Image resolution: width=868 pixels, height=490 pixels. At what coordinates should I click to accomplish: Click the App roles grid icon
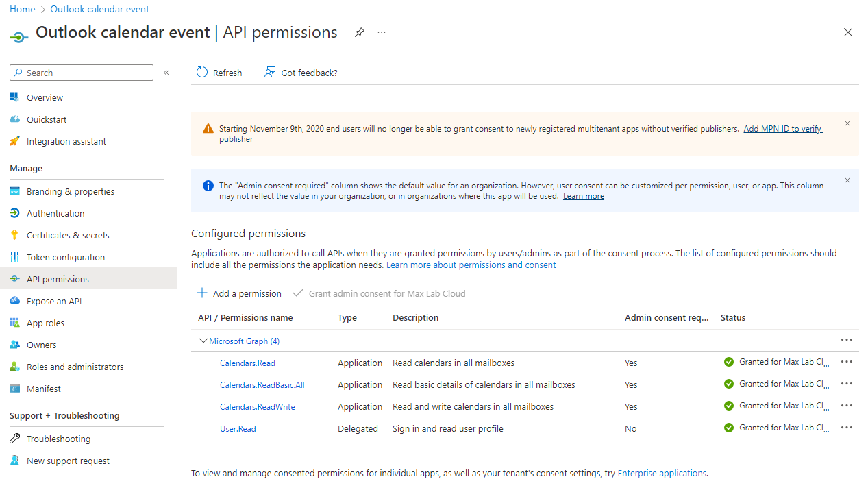click(14, 323)
